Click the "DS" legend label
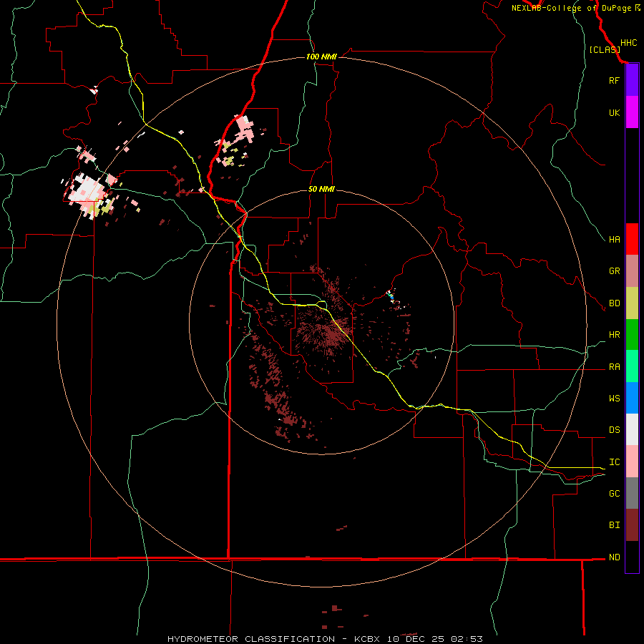644x644 pixels. (x=614, y=430)
